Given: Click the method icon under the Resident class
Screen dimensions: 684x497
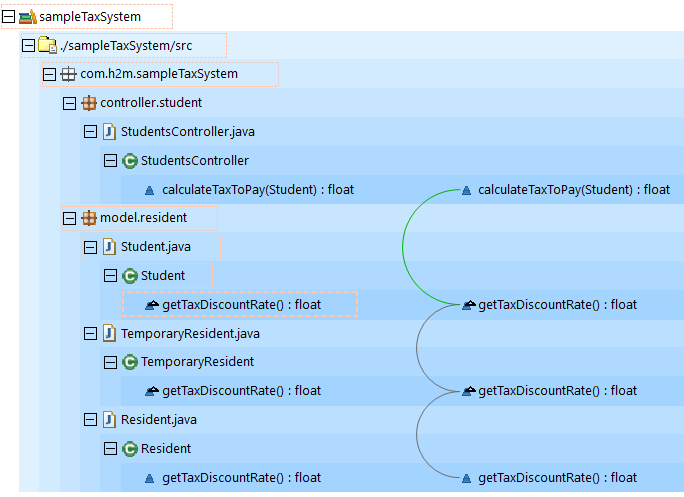Looking at the screenshot, I should point(150,479).
